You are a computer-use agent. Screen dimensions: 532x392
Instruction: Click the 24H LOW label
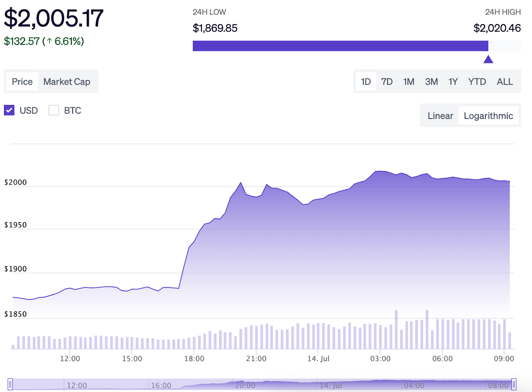tap(209, 12)
